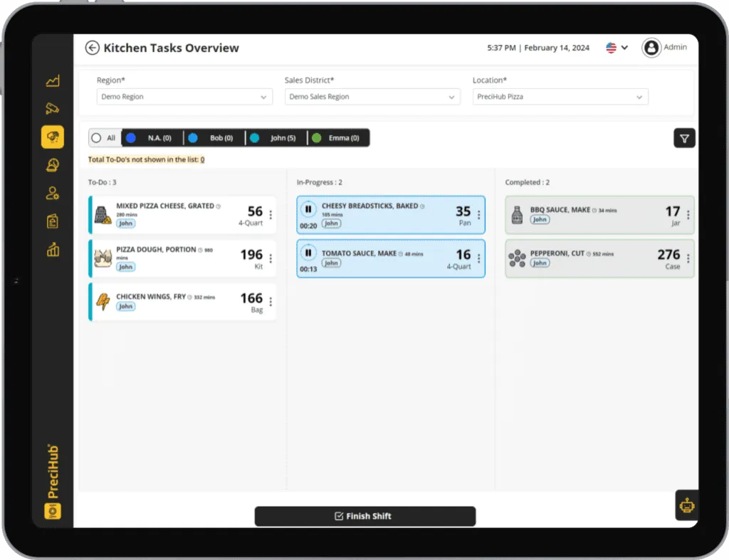This screenshot has height=560, width=729.
Task: Click the back arrow beside Kitchen Tasks Overview
Action: click(x=92, y=48)
